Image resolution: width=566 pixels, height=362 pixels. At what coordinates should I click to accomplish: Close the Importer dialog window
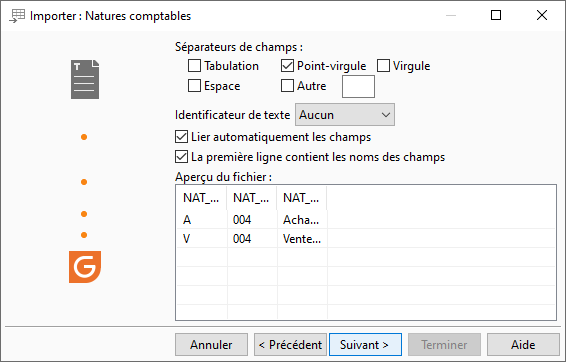[x=542, y=15]
